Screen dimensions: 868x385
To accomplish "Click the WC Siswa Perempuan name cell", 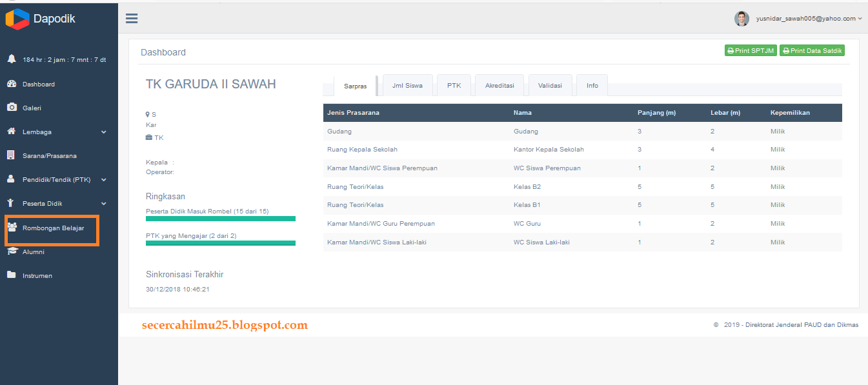I will 547,168.
